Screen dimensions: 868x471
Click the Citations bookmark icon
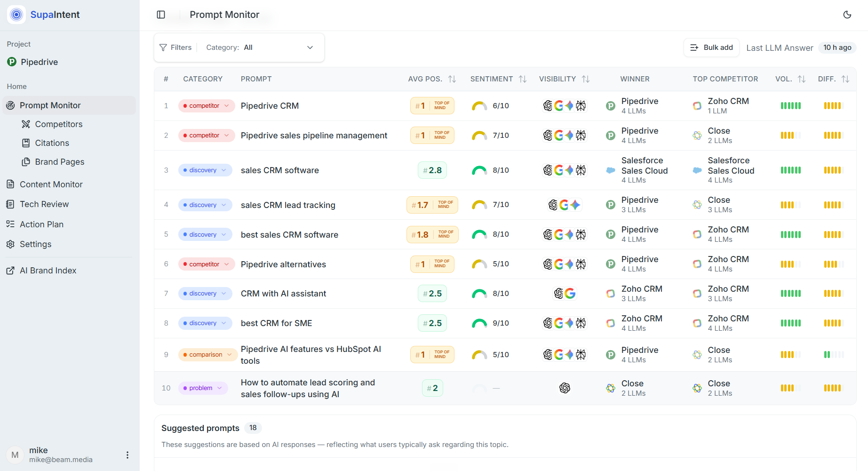(26, 143)
